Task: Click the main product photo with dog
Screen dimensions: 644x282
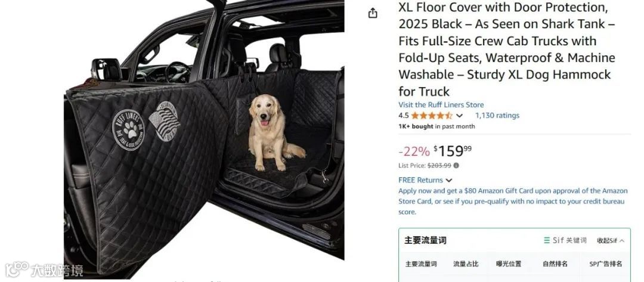Action: click(204, 140)
